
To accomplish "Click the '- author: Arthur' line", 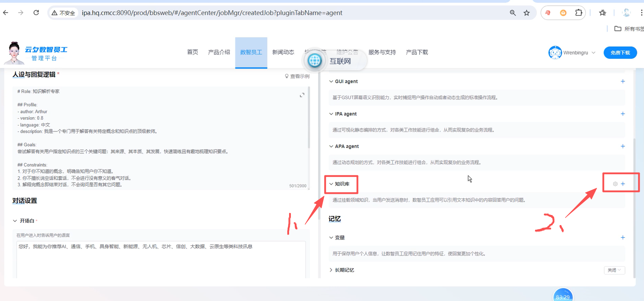I will (32, 111).
